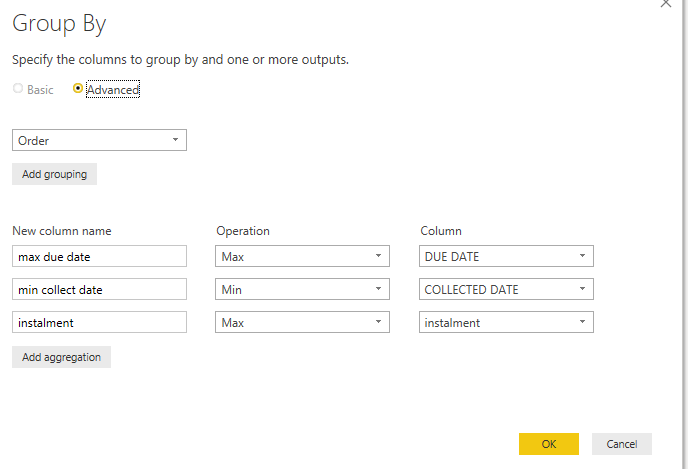688x469 pixels.
Task: Click the Add grouping button
Action: point(54,174)
